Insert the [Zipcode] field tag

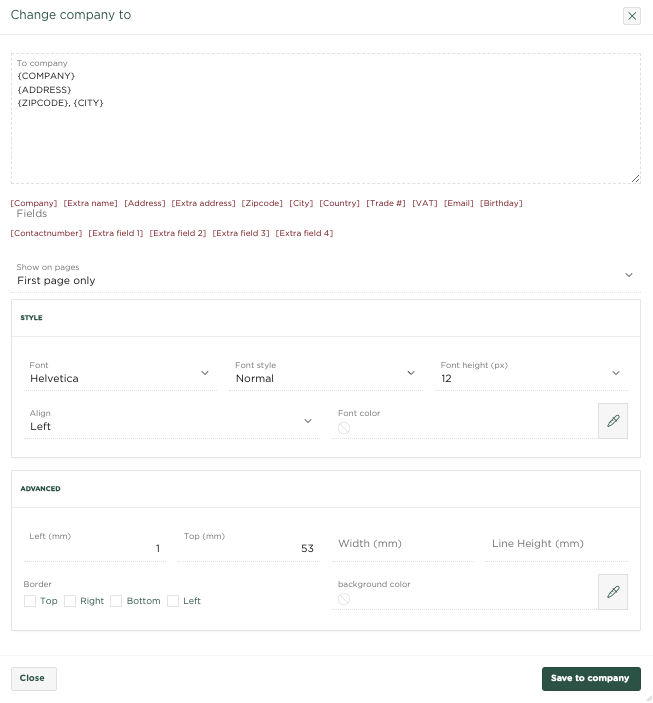[262, 203]
